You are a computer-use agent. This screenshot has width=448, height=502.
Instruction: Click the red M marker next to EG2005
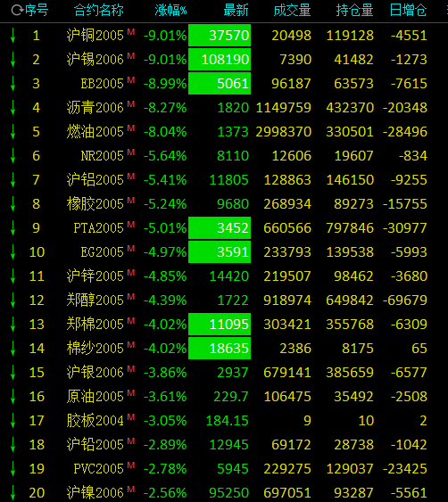pos(131,248)
